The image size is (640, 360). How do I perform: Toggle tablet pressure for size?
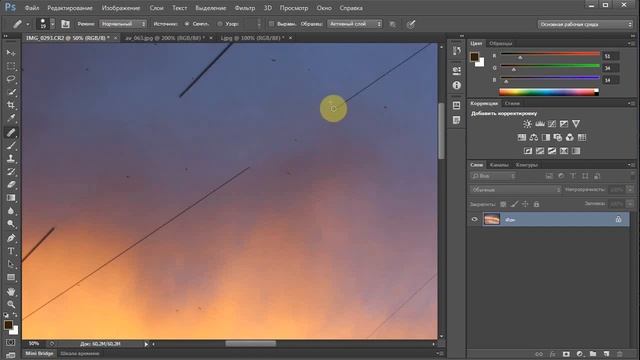(411, 24)
